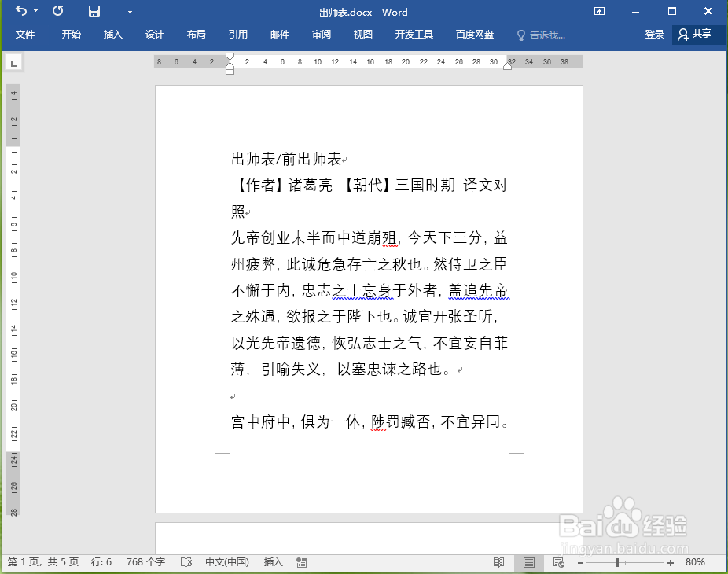Click the Ribbon Display Options icon
Viewport: 728px width, 574px height.
pos(600,12)
